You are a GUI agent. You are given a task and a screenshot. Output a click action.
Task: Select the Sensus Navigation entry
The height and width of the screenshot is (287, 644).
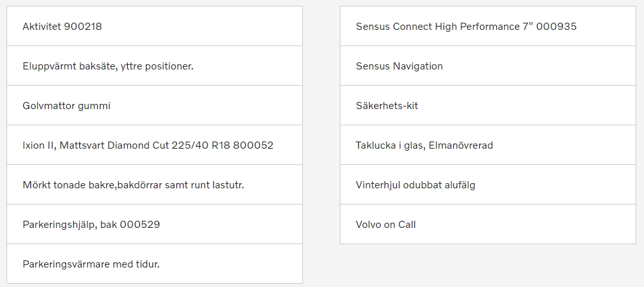click(488, 66)
